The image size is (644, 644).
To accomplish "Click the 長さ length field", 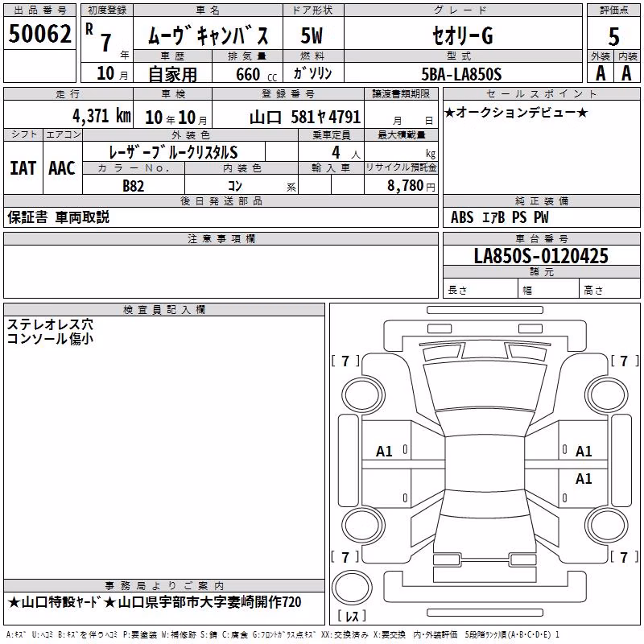I will pos(481,290).
